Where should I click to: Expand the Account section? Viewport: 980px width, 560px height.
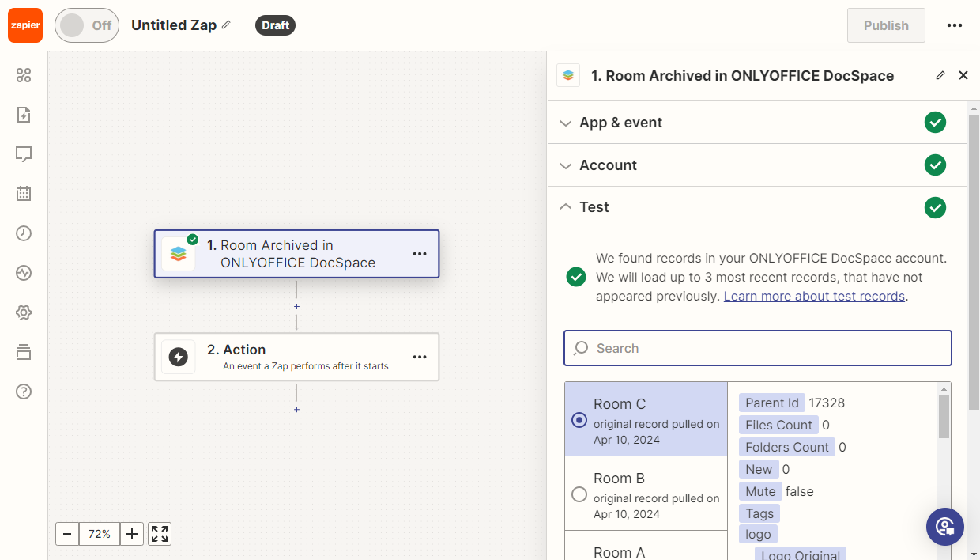(608, 165)
